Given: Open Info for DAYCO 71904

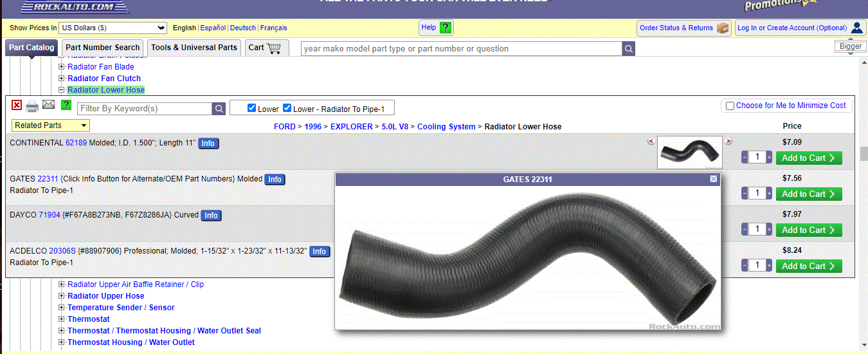Looking at the screenshot, I should 212,216.
